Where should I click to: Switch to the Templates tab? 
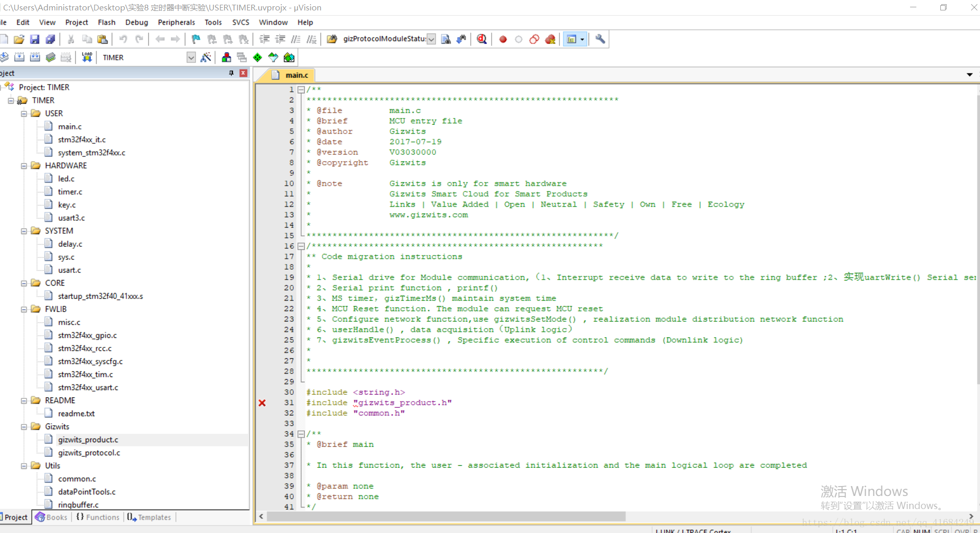click(149, 517)
